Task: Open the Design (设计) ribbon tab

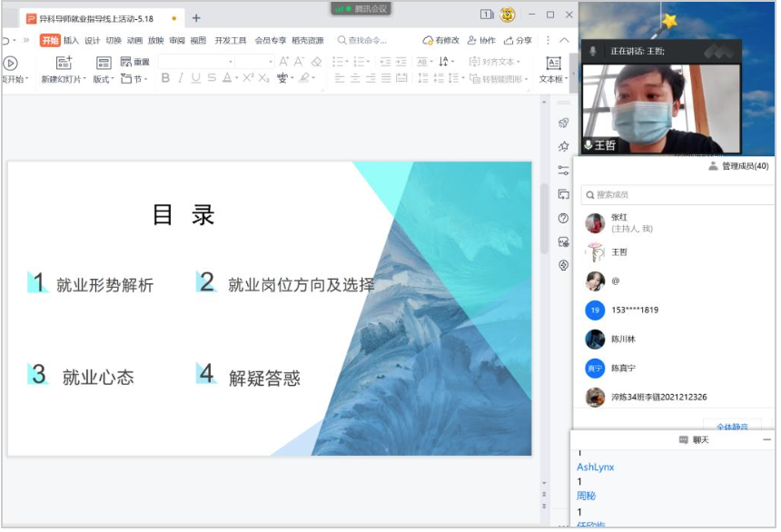Action: click(93, 40)
